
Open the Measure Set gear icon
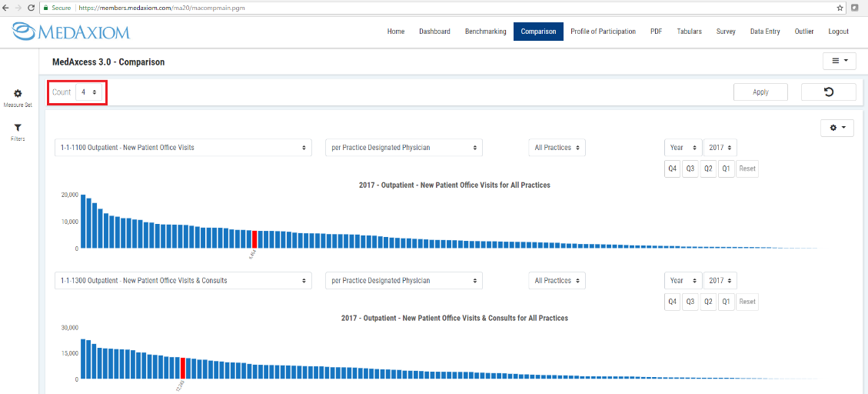(18, 94)
